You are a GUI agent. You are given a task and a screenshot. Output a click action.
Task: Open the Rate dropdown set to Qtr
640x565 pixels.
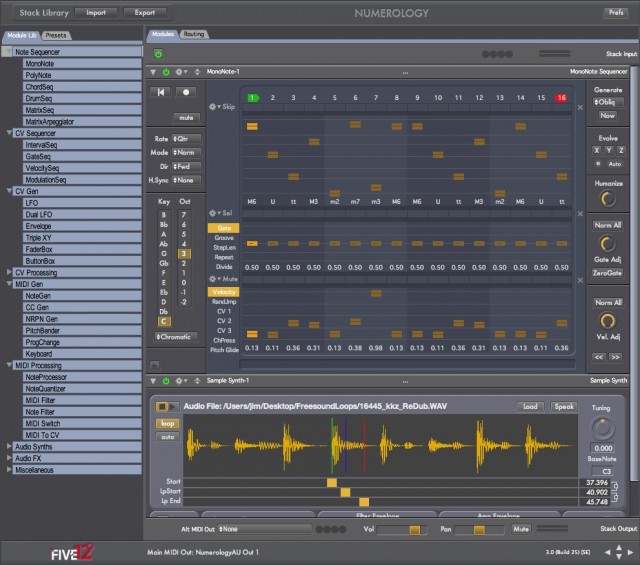coord(184,138)
